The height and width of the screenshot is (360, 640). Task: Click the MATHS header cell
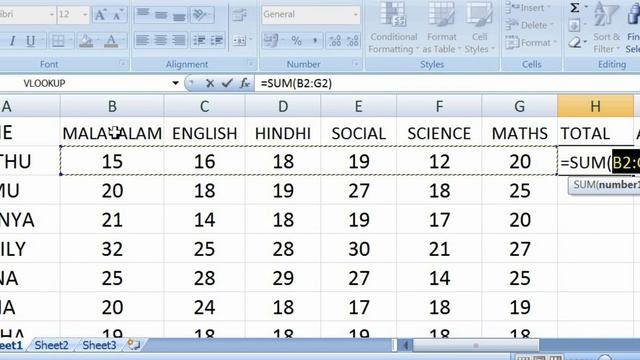tap(520, 133)
